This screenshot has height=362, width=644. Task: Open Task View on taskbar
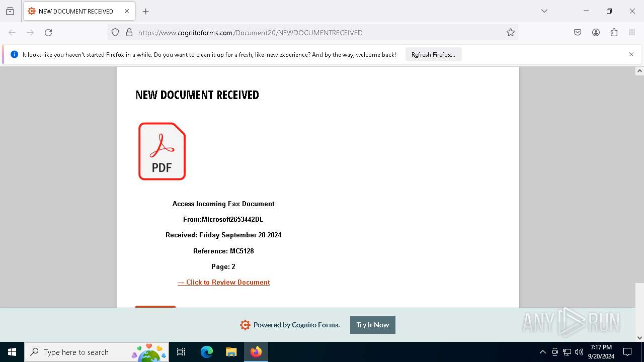[181, 352]
